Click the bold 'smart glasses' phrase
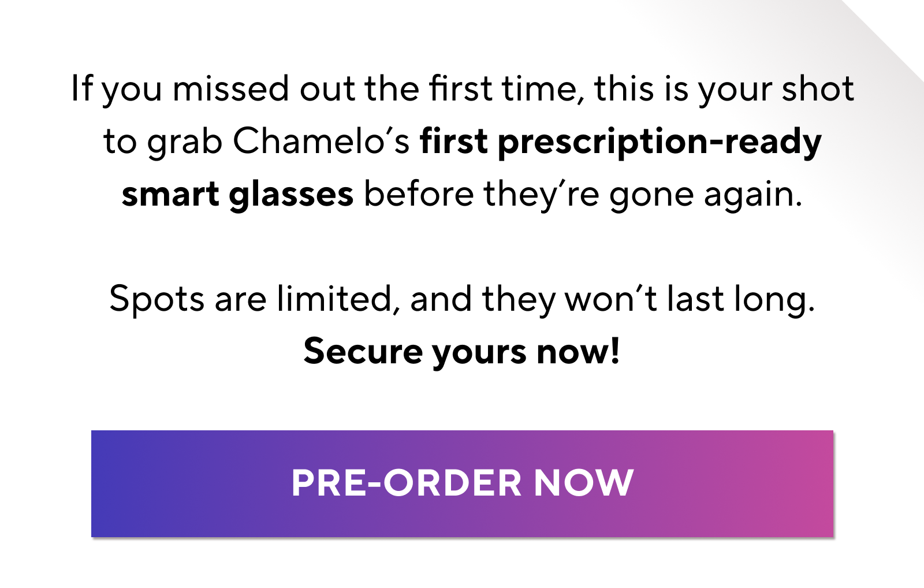 pyautogui.click(x=237, y=194)
